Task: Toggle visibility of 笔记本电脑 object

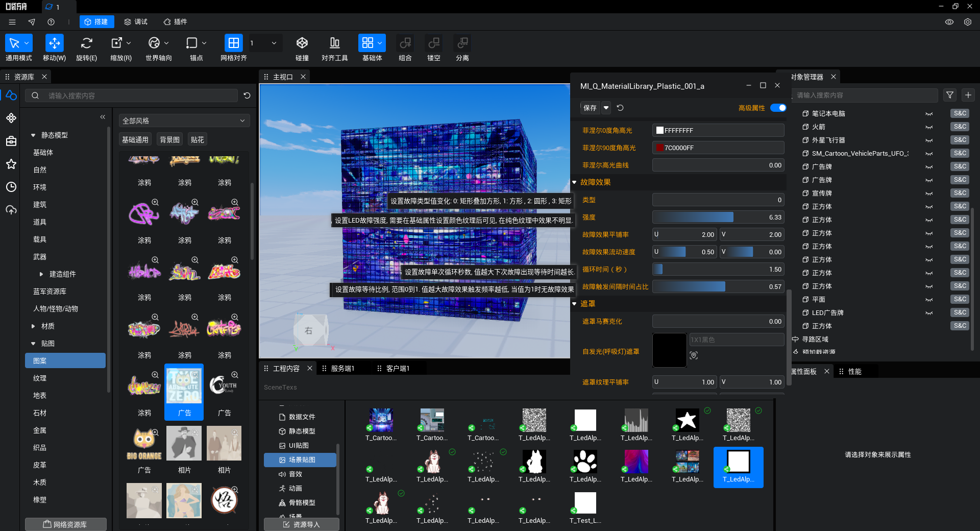Action: point(929,114)
